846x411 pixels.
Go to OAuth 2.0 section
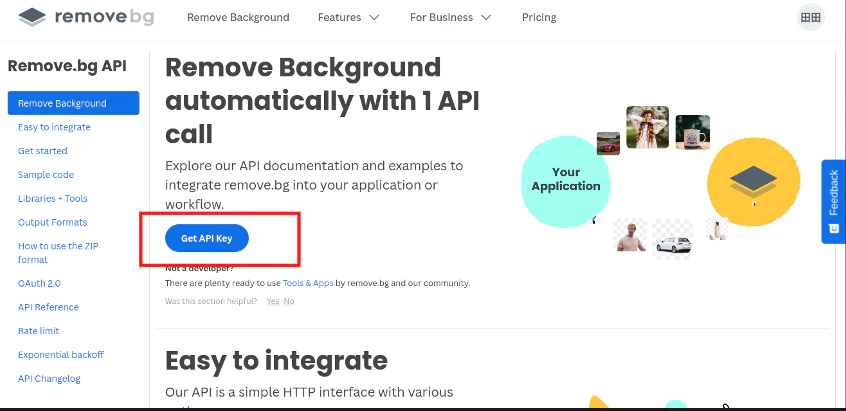pos(39,283)
